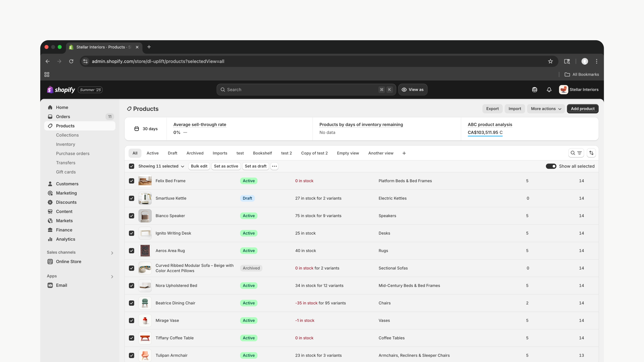Add a new view plus icon
Screen dimensions: 644x362
(x=404, y=153)
